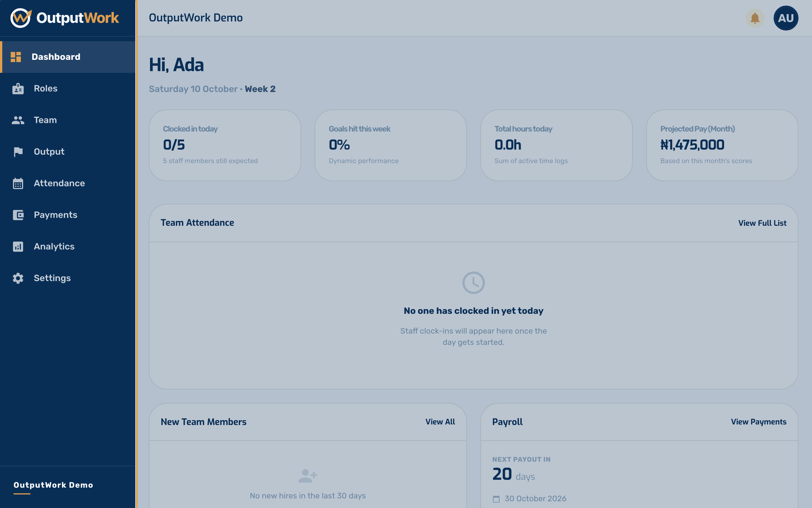Image resolution: width=812 pixels, height=508 pixels.
Task: Click the OutputWork Demo header title
Action: (x=196, y=18)
